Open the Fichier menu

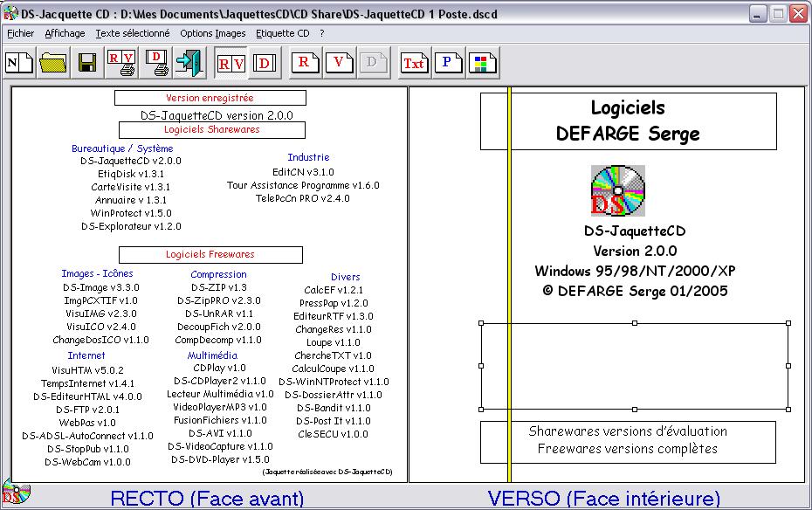pyautogui.click(x=20, y=33)
